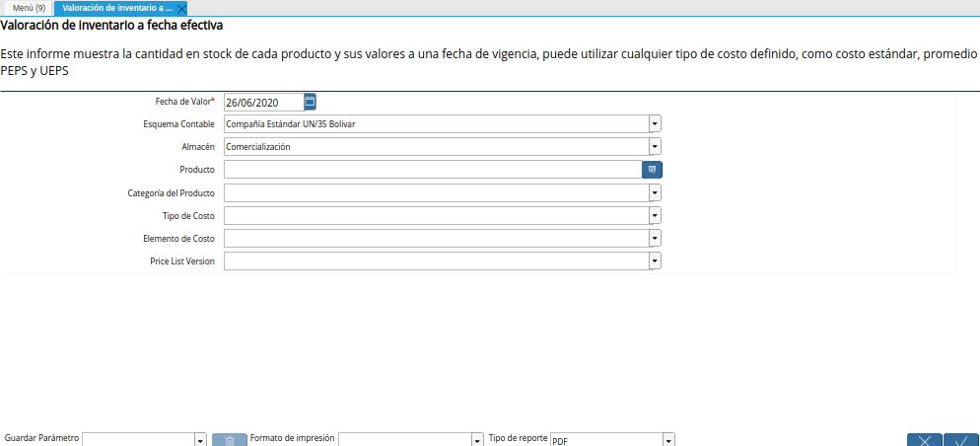Image resolution: width=980 pixels, height=446 pixels.
Task: Expand the Tipo de reporte PDF dropdown
Action: pos(668,440)
